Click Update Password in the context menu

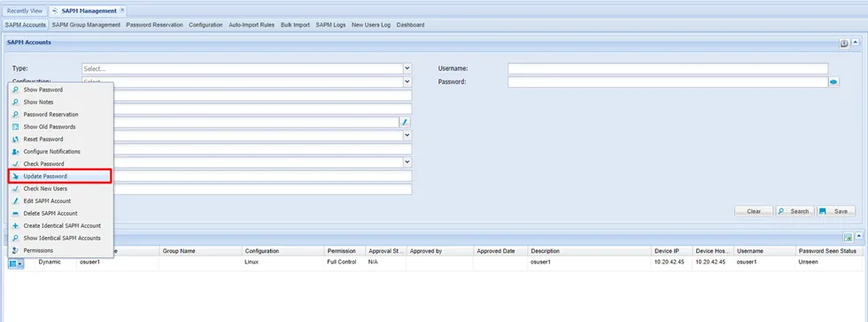(60, 177)
